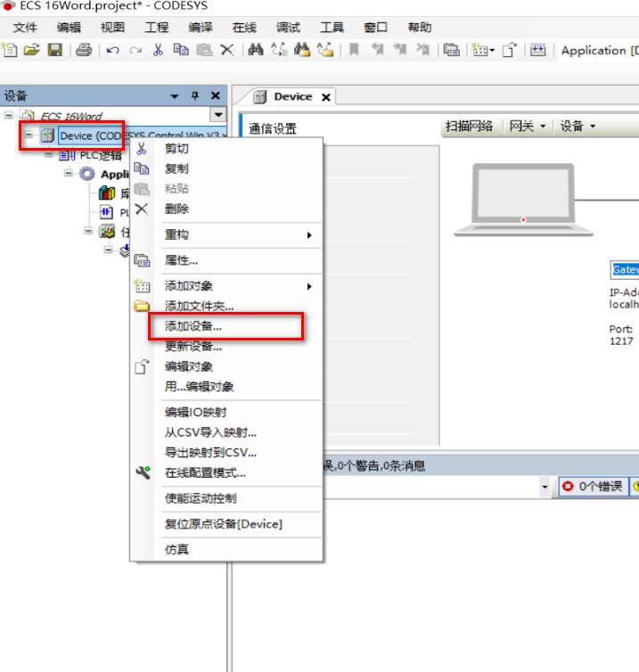Click the toolbar Copy icon
639x672 pixels.
[x=181, y=50]
